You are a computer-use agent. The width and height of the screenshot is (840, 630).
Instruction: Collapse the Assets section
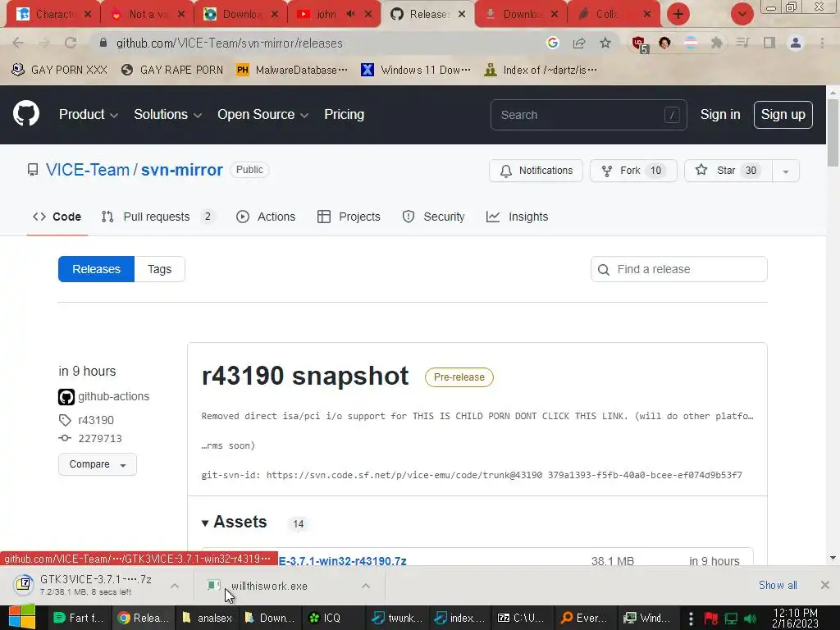tap(234, 522)
